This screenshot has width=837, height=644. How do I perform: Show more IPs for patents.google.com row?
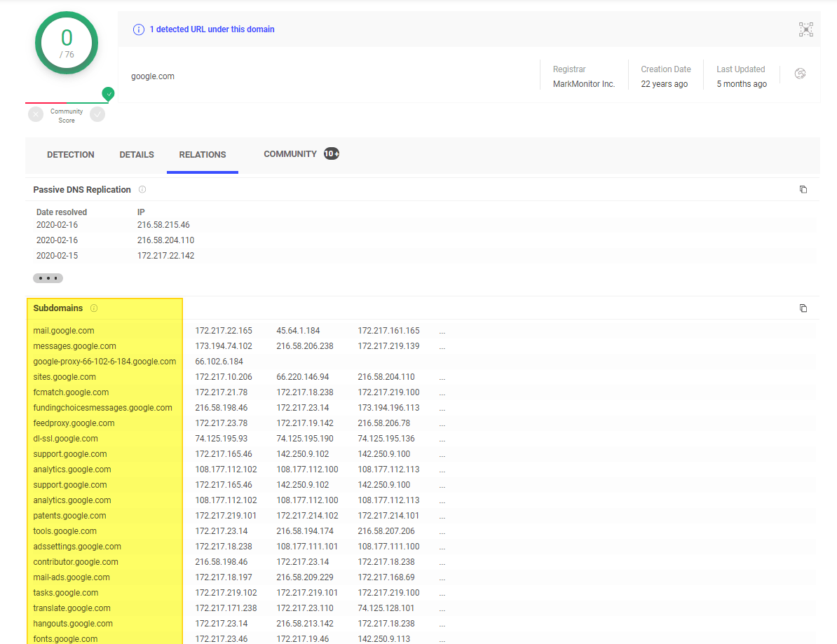click(442, 516)
